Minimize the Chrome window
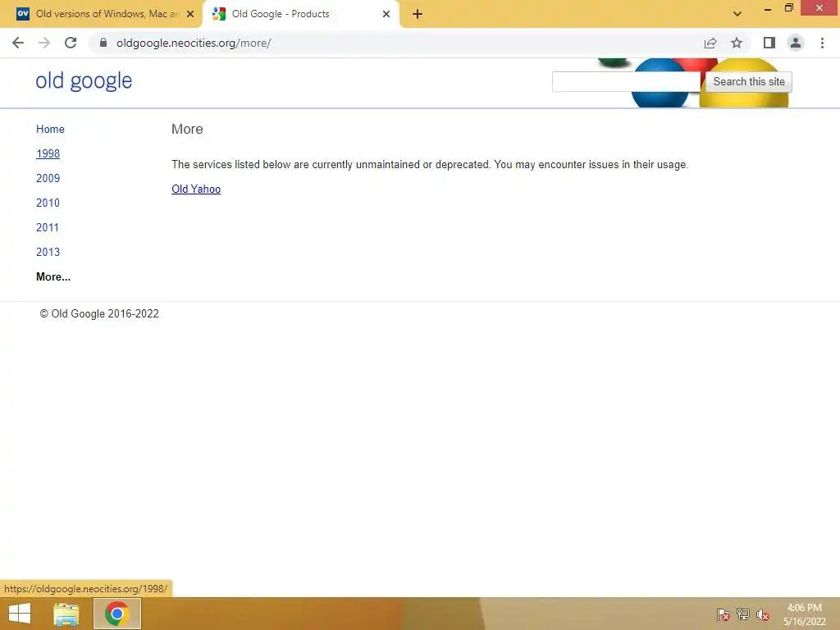 [768, 8]
